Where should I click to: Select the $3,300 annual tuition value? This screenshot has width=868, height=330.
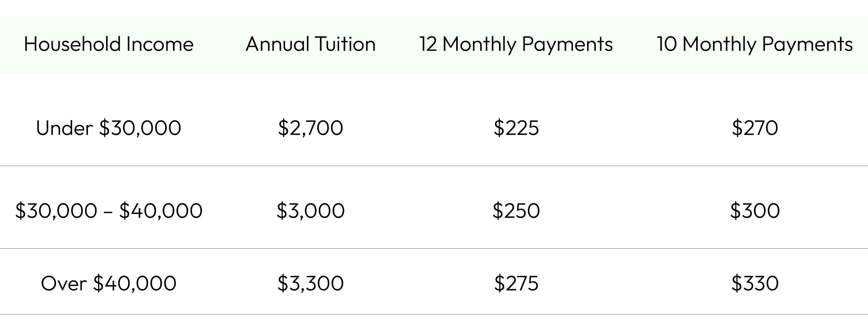point(311,284)
